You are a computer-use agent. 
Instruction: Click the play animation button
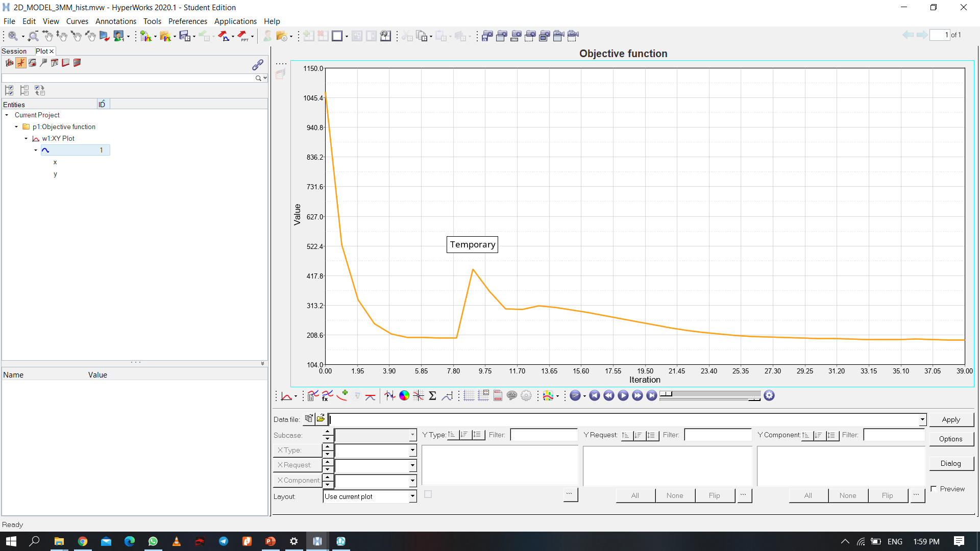623,395
